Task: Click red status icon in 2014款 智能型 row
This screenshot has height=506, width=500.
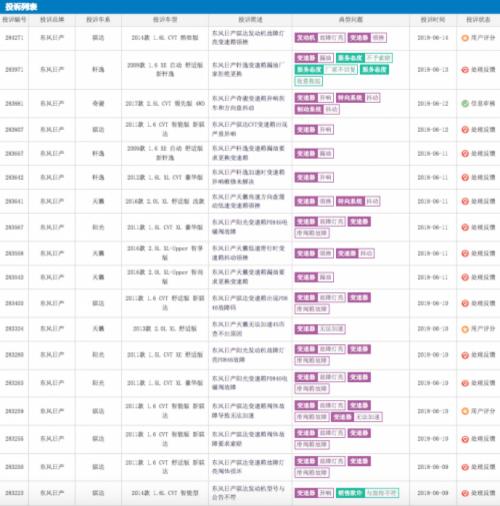Action: click(465, 493)
